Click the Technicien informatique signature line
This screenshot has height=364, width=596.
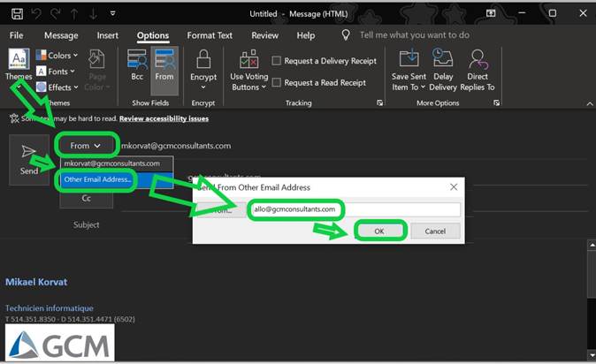point(49,307)
